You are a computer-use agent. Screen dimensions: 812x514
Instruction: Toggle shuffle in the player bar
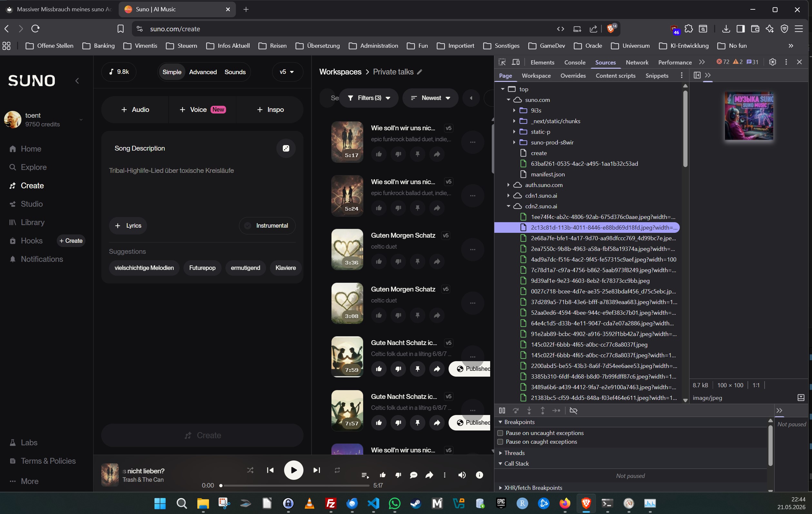pos(250,470)
